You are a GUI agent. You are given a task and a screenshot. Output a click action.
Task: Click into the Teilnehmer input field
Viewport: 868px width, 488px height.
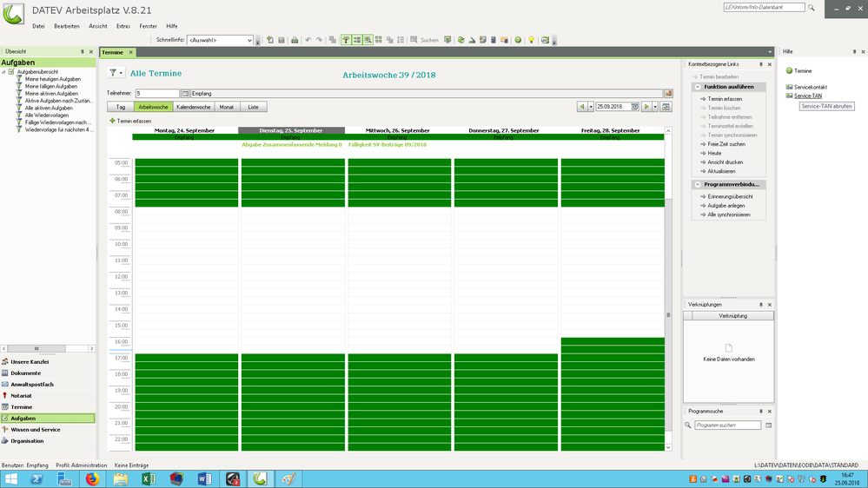157,94
